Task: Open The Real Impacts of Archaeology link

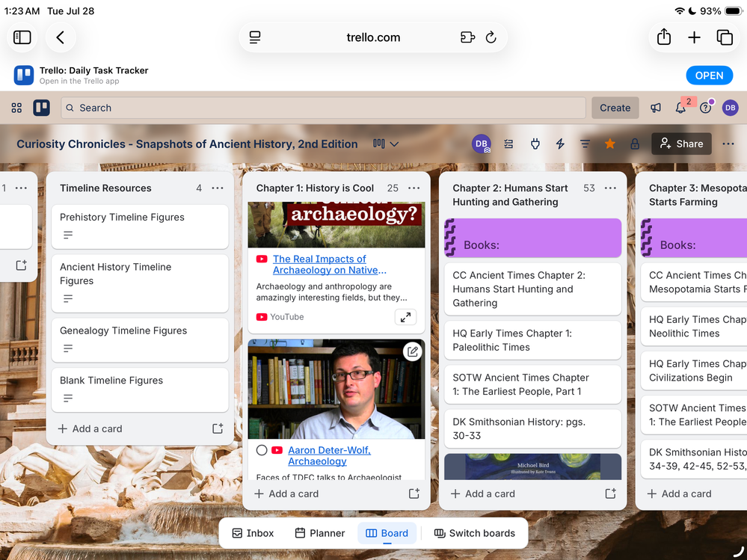Action: pyautogui.click(x=329, y=264)
